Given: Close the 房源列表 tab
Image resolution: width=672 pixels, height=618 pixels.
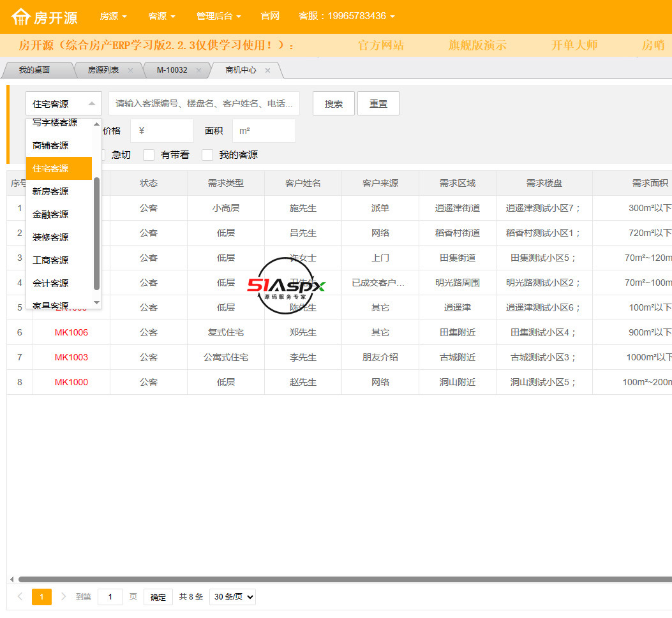Looking at the screenshot, I should coord(131,70).
